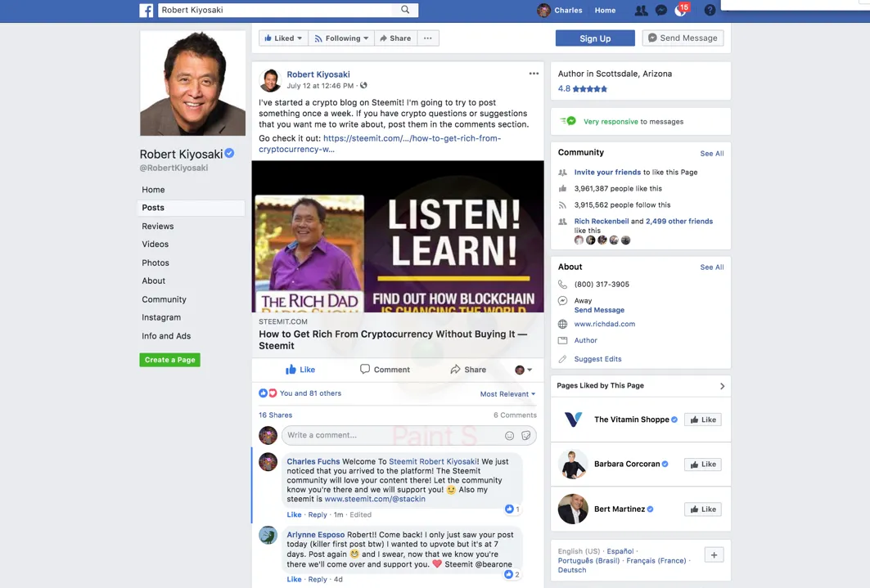Click See All in About section
The width and height of the screenshot is (870, 588).
(711, 267)
